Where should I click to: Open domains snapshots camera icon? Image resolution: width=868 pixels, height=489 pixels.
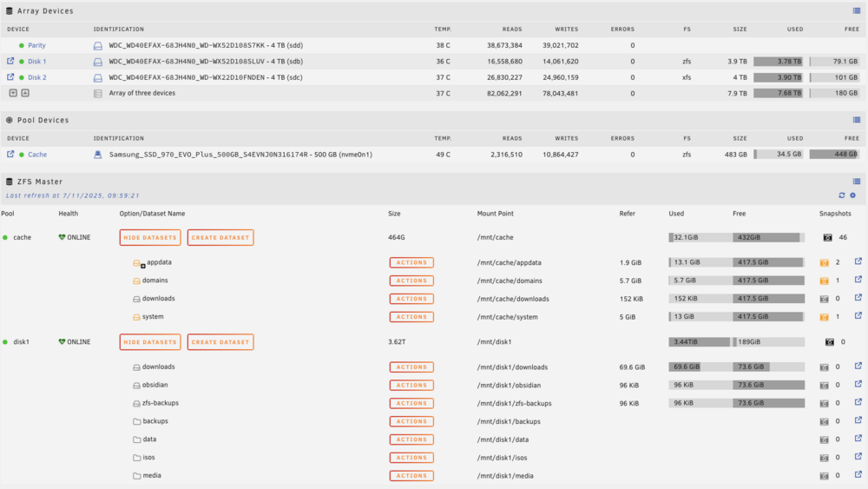coord(825,281)
